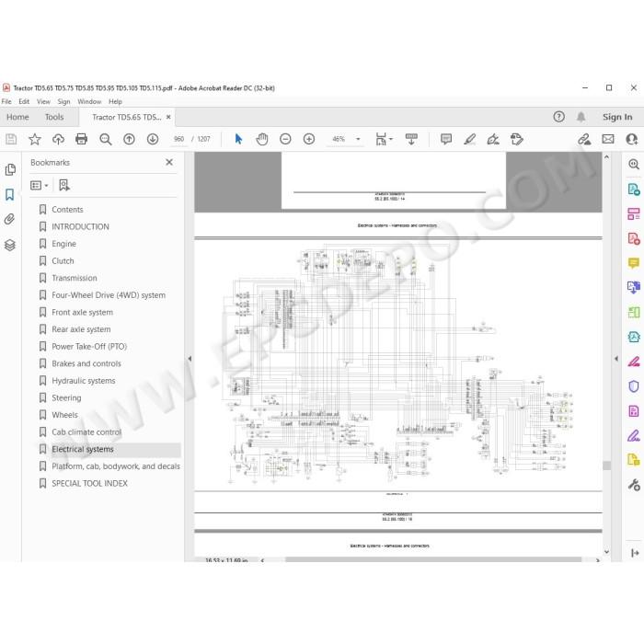This screenshot has width=644, height=644.
Task: Select the highlight text pen
Action: (469, 139)
